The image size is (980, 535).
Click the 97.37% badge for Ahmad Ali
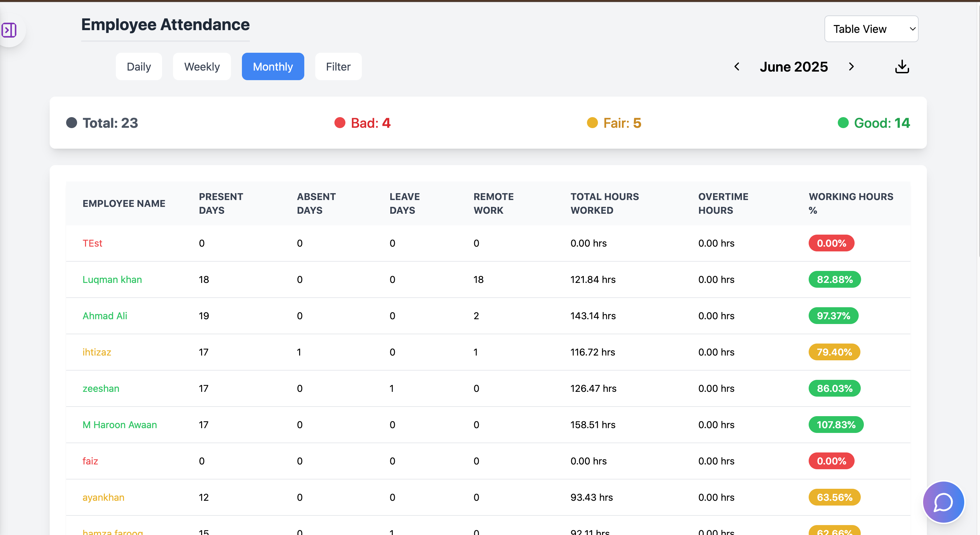click(x=833, y=316)
